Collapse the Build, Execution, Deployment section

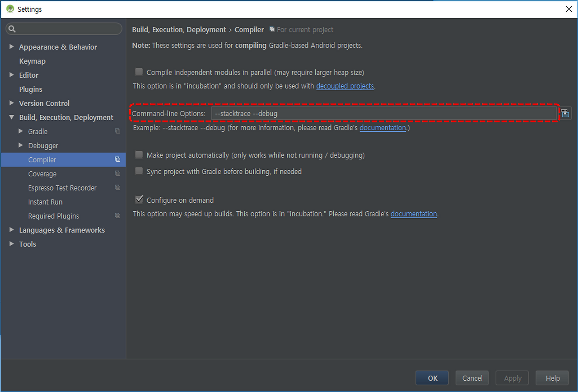coord(12,117)
